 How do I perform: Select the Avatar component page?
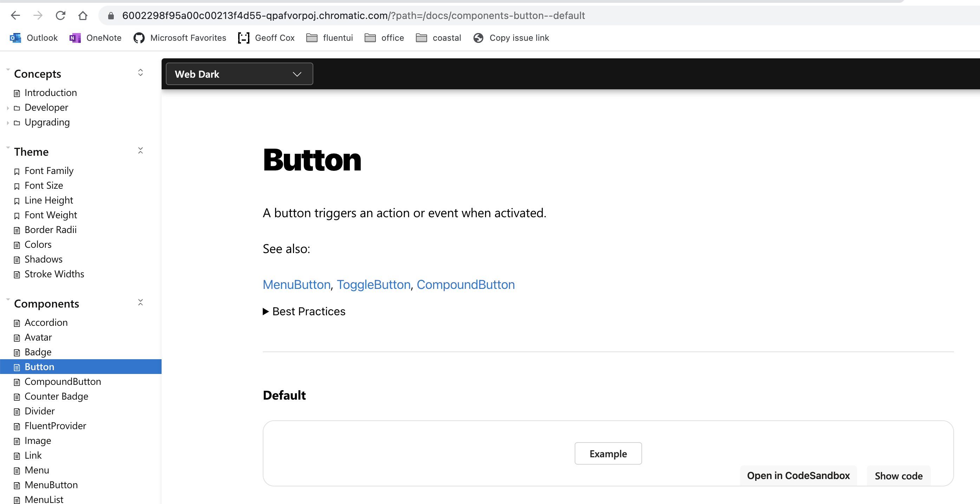pyautogui.click(x=38, y=337)
